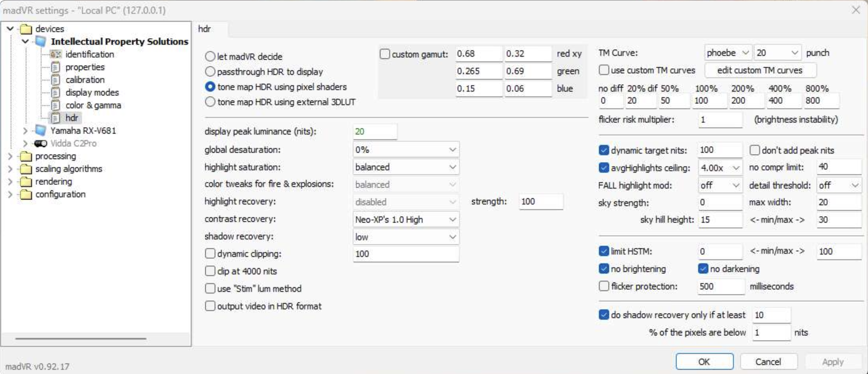The width and height of the screenshot is (868, 374).
Task: Click the display peak luminance input field
Action: [x=375, y=131]
